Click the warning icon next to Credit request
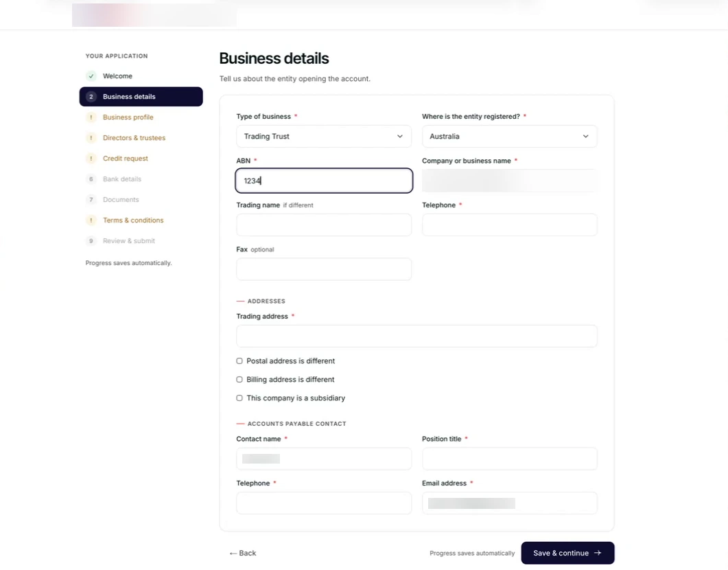Screen dimensions: 728x570 point(91,159)
